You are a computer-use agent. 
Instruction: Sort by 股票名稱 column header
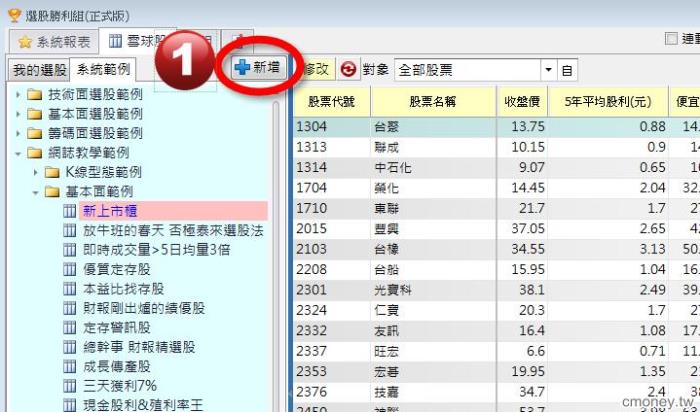pos(433,101)
